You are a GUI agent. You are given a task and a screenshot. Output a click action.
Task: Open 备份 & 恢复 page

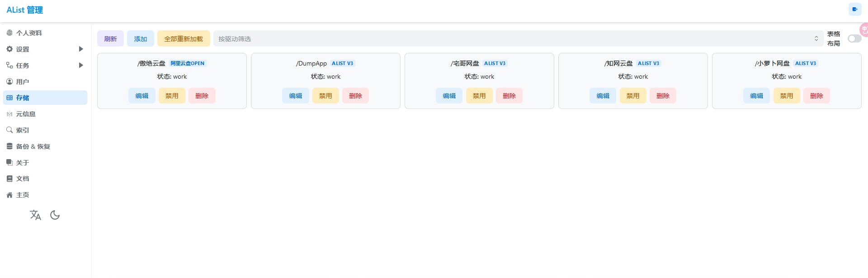tap(45, 146)
